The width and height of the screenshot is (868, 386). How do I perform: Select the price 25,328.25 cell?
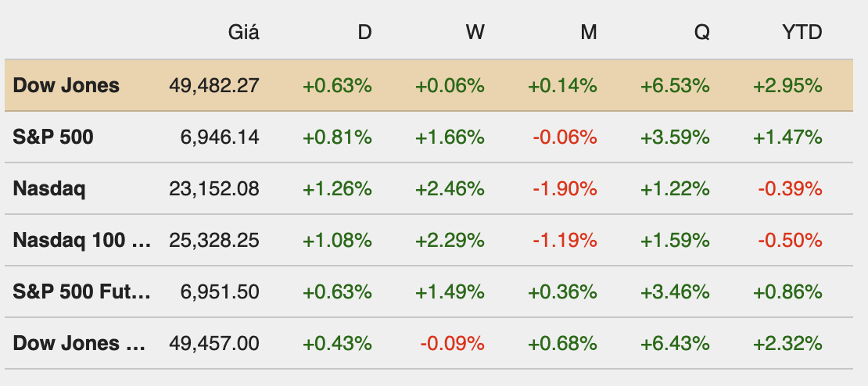tap(214, 240)
